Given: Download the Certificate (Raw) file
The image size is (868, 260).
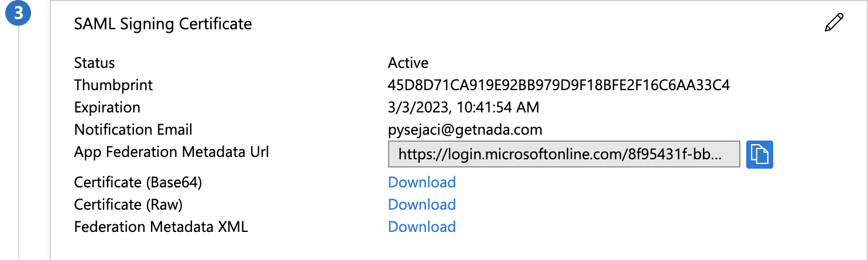Looking at the screenshot, I should [422, 204].
